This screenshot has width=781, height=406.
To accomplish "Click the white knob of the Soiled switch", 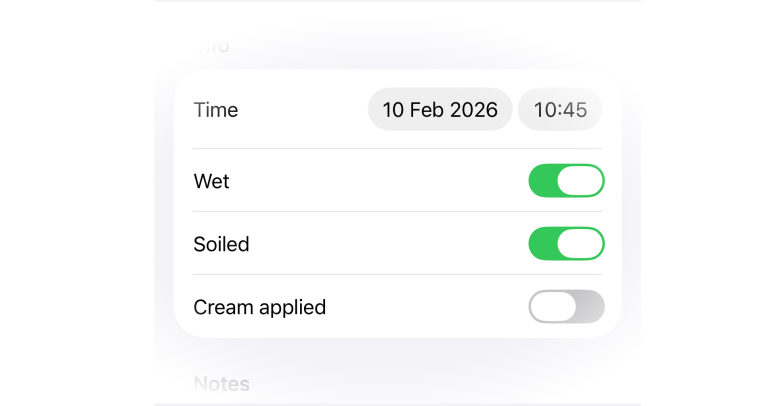I will pyautogui.click(x=580, y=244).
